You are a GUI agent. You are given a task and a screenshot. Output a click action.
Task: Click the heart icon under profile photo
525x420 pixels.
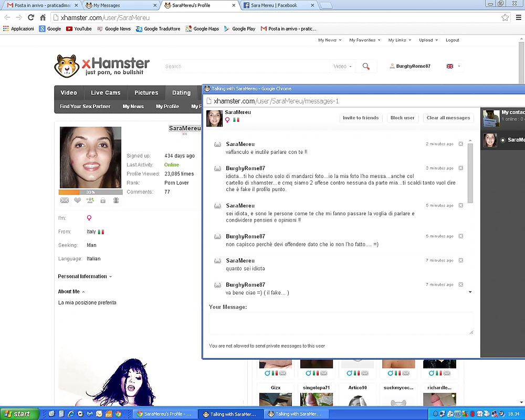(x=77, y=200)
